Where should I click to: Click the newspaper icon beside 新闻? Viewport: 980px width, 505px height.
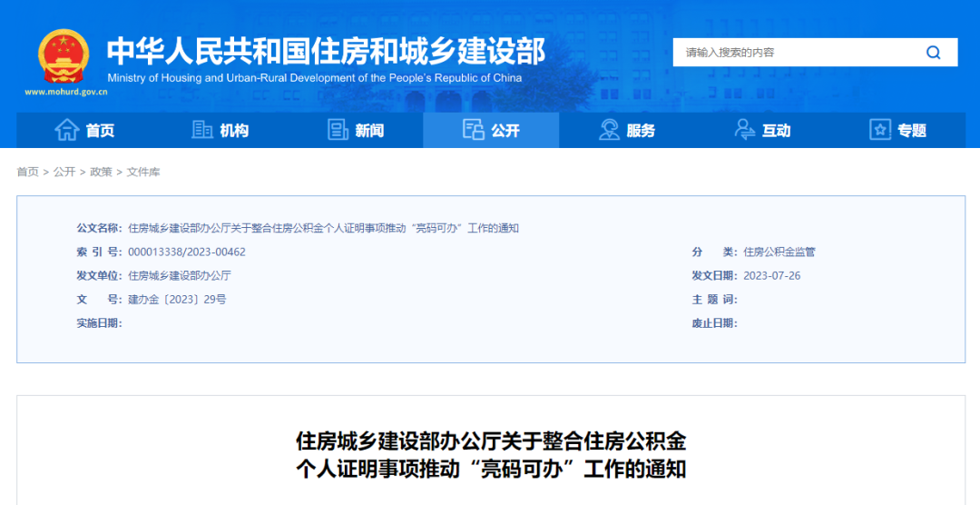(x=338, y=130)
